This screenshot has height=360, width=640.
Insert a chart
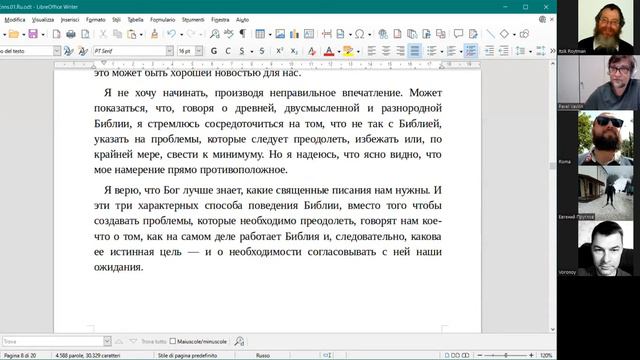pyautogui.click(x=294, y=34)
